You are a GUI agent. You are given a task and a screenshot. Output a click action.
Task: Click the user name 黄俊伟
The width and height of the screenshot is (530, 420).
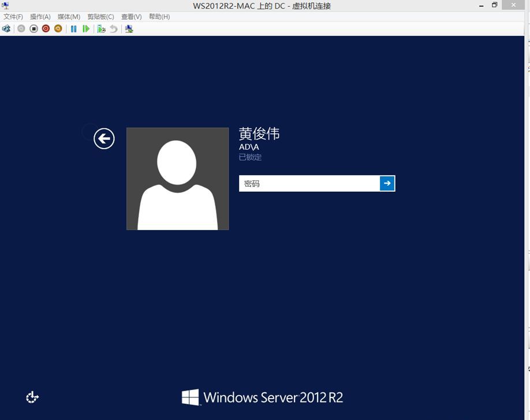259,133
